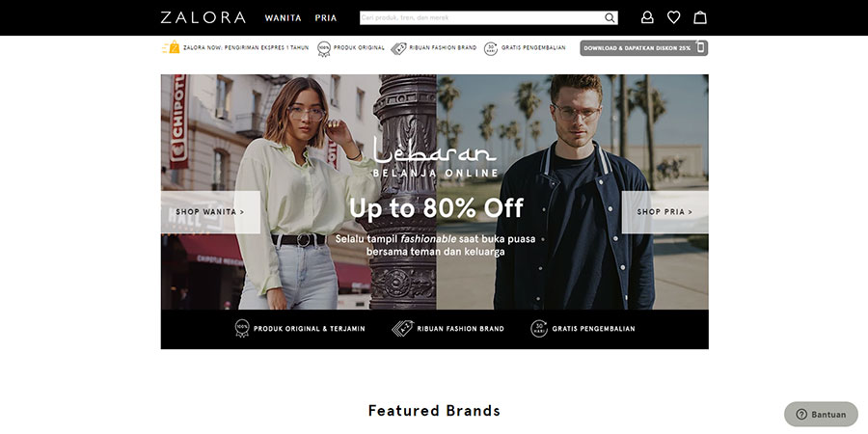Click the ZALORA logo
The image size is (868, 434).
coord(203,17)
